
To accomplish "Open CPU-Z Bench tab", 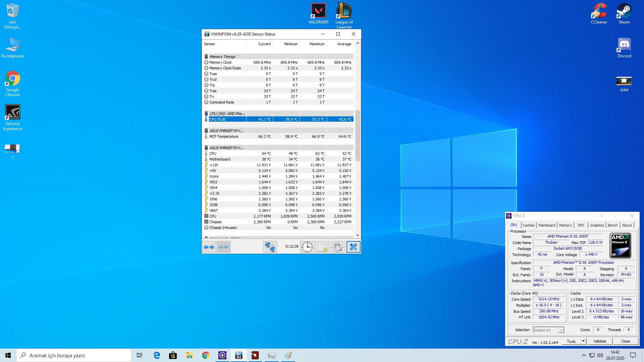I will tap(612, 225).
